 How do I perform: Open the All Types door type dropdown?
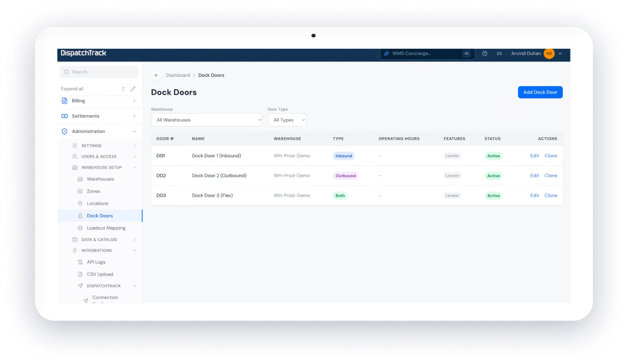click(x=287, y=120)
